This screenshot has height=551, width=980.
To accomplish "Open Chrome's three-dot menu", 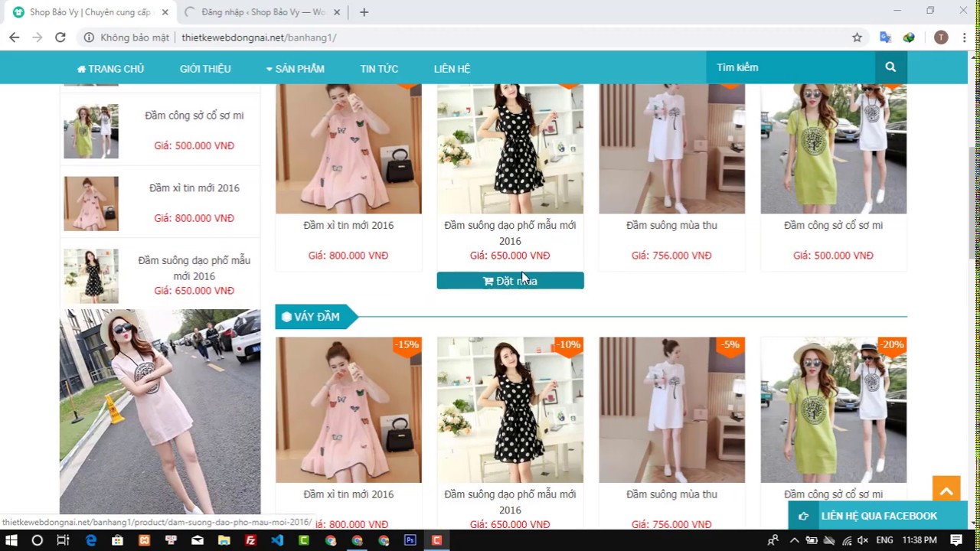I will click(x=964, y=37).
